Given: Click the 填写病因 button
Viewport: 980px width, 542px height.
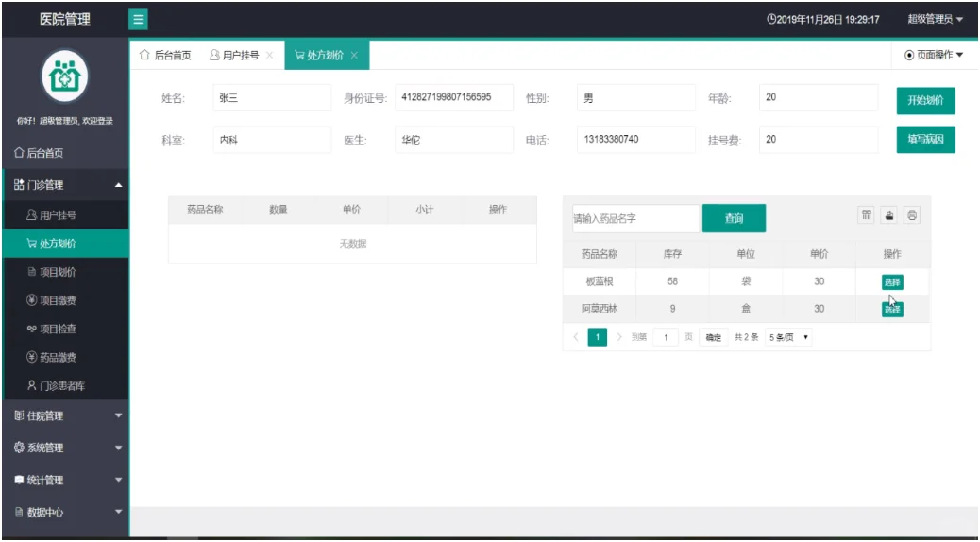Looking at the screenshot, I should pyautogui.click(x=925, y=140).
